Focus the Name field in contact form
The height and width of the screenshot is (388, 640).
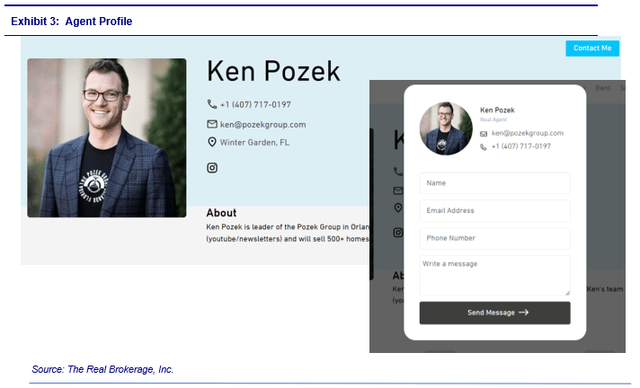[495, 183]
